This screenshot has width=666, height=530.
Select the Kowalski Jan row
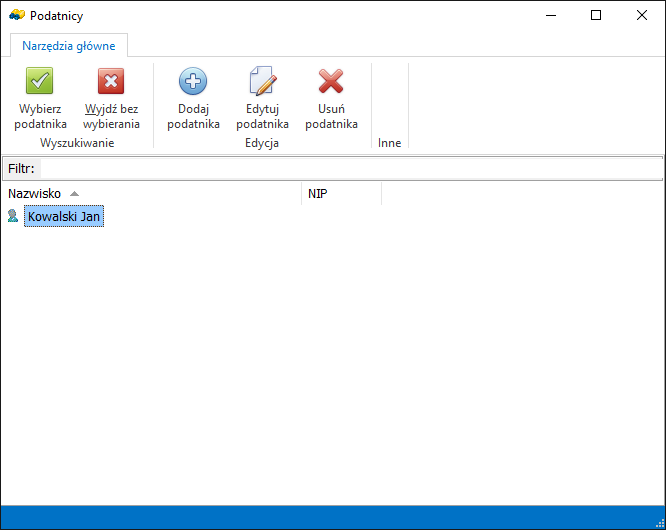point(65,216)
